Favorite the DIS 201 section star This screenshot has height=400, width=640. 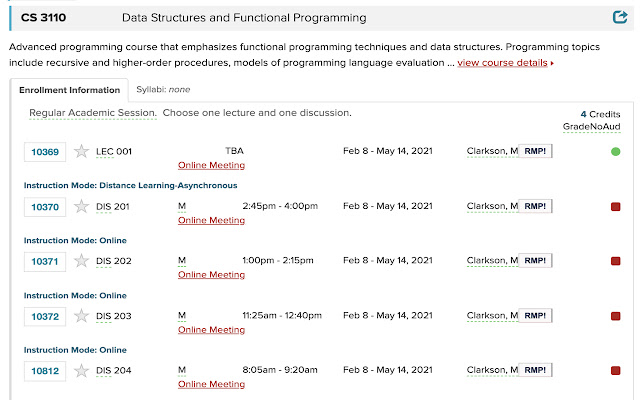coord(81,207)
